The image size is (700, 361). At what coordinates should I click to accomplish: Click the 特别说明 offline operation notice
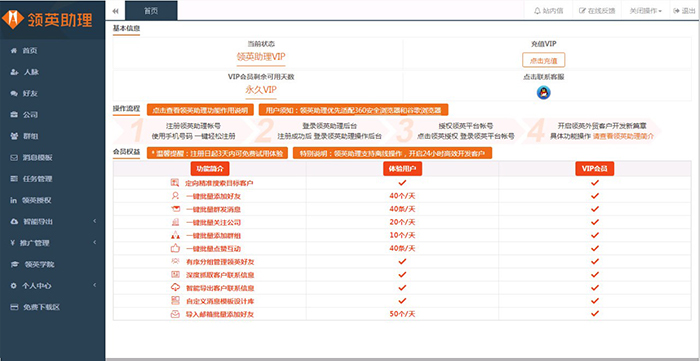coord(392,153)
